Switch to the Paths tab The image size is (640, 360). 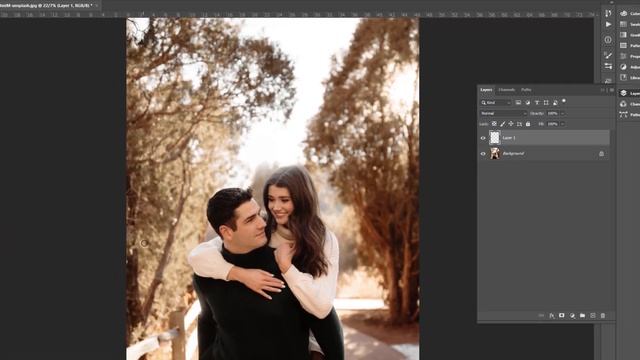(526, 90)
